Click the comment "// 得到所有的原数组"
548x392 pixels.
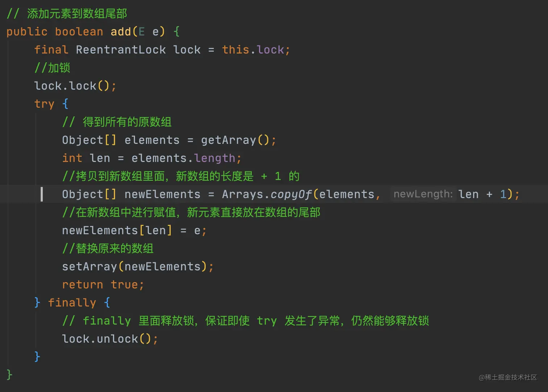coord(117,122)
